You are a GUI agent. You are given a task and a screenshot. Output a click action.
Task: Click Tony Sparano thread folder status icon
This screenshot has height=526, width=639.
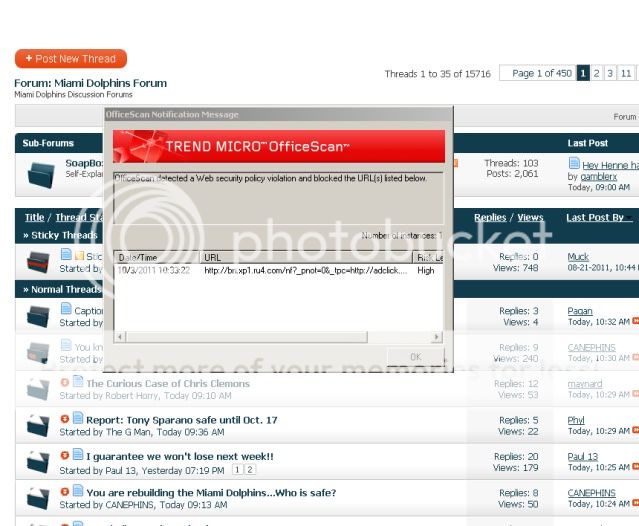[38, 426]
